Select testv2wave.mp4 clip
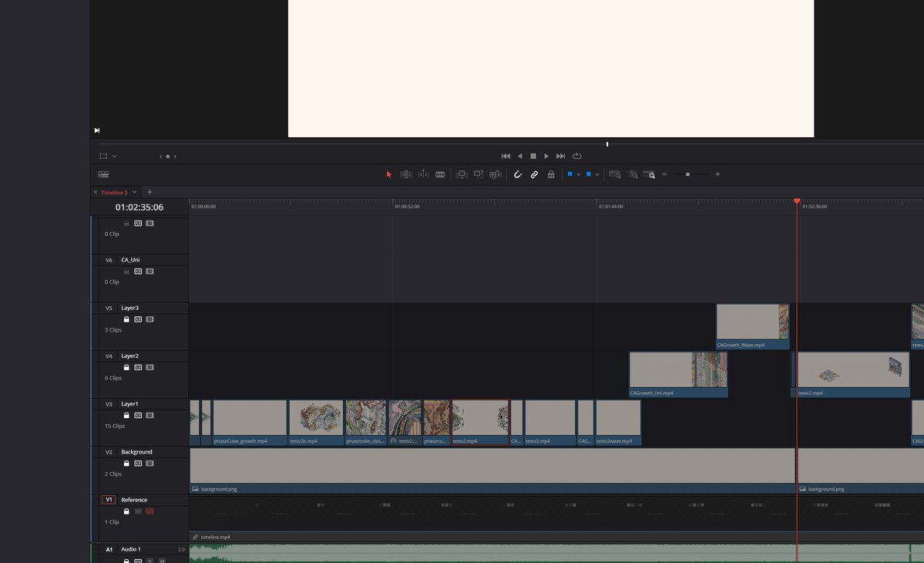This screenshot has width=924, height=563. click(x=618, y=422)
